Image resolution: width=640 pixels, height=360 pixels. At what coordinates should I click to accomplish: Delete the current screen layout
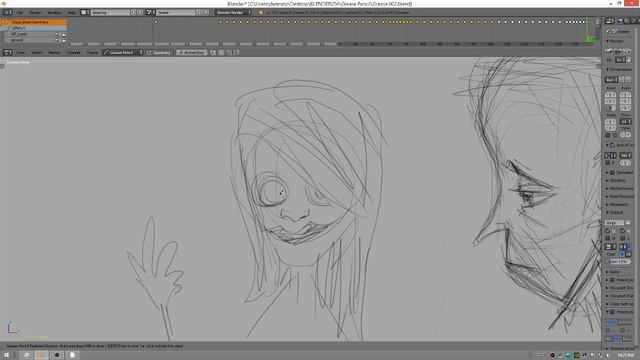click(x=140, y=13)
